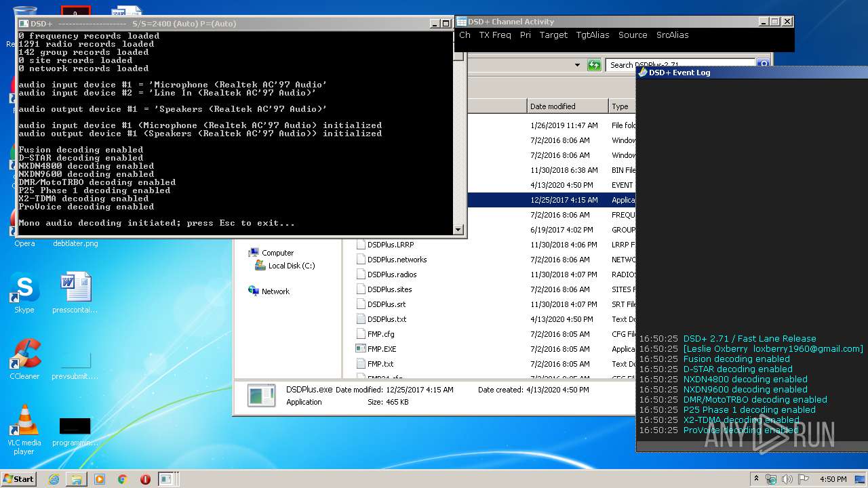Open the Skype desktop shortcut
This screenshot has height=488, width=868.
coord(24,293)
